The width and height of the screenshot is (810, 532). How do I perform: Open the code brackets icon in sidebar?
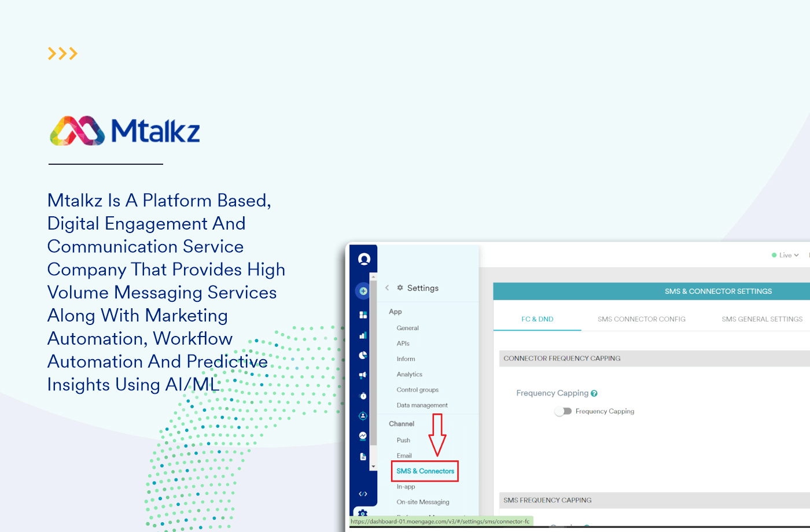click(363, 494)
